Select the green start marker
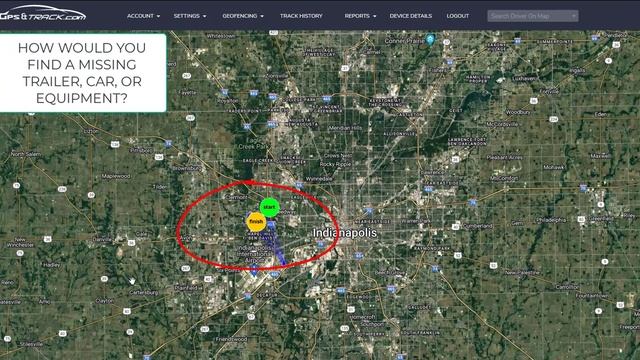The height and width of the screenshot is (360, 640). 269,207
